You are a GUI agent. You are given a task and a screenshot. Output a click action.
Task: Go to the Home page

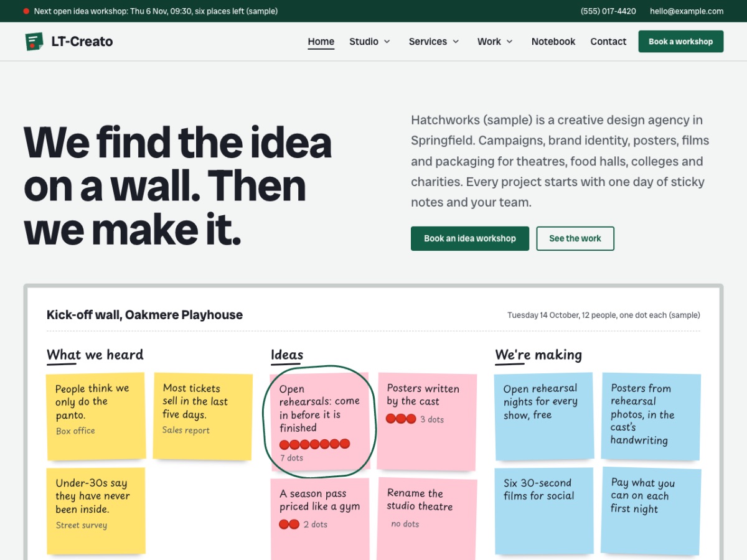(x=321, y=42)
